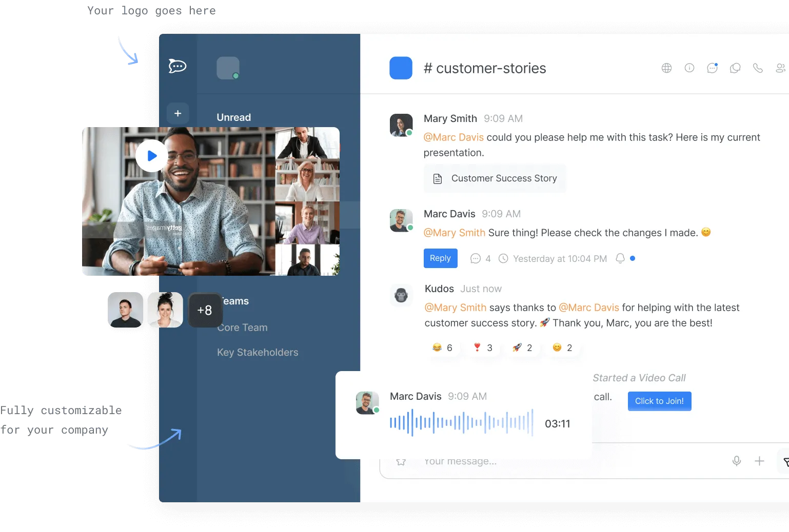Toggle the rocket emoji reaction
Viewport: 789px width, 532px height.
pyautogui.click(x=523, y=347)
